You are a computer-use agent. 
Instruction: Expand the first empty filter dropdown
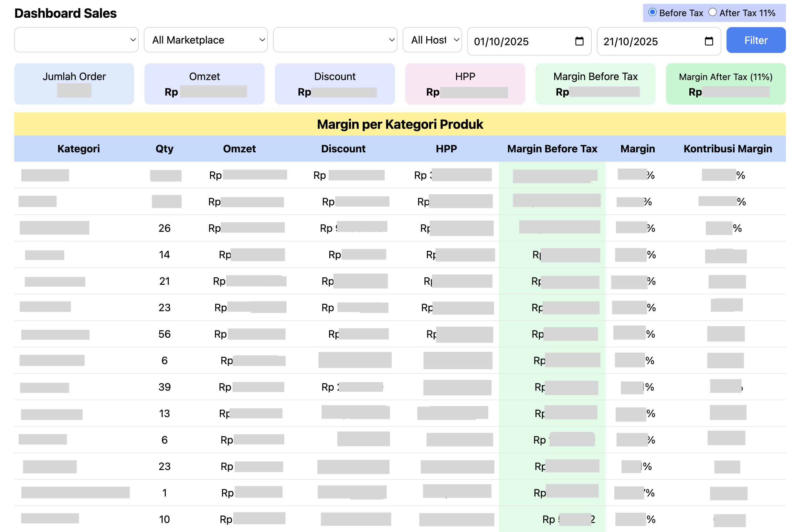(76, 40)
